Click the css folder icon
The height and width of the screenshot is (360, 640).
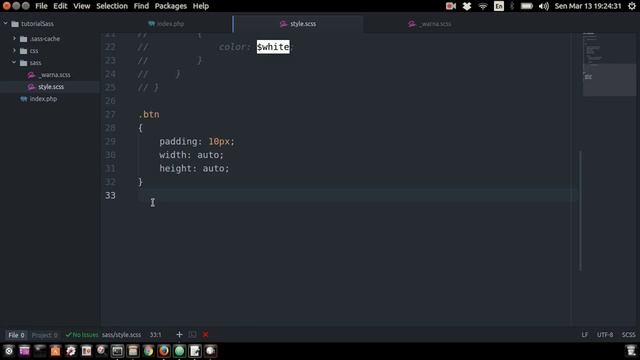[24, 51]
